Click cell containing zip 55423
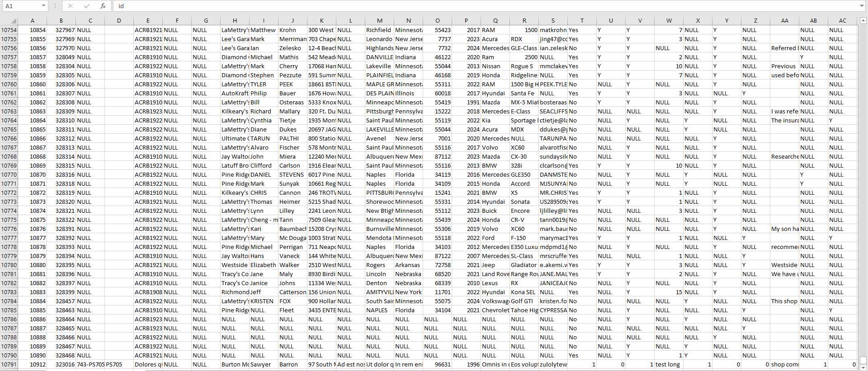868x371 pixels. 437,30
